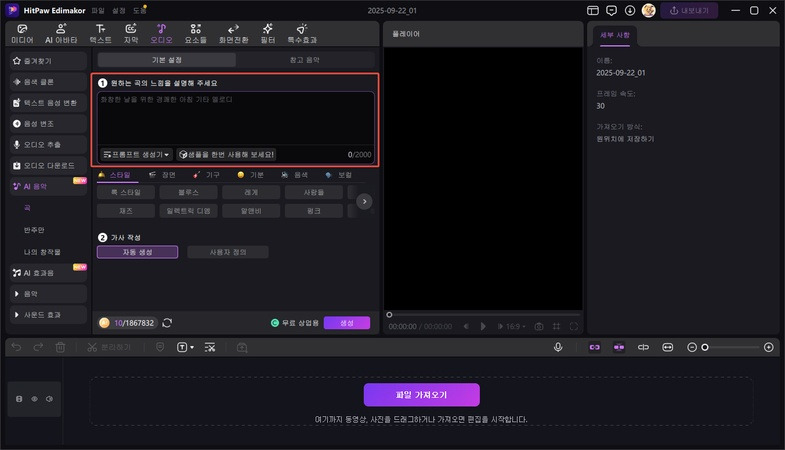Click the auto-cut icon in timeline toolbar
785x450 pixels.
click(210, 347)
